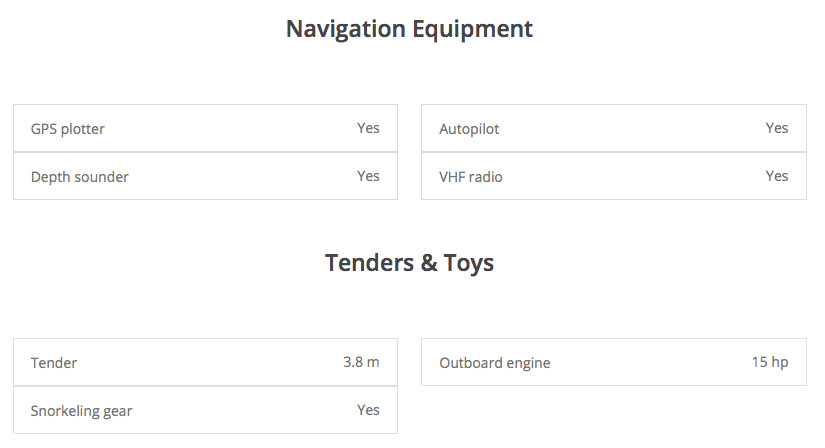Click the Yes value for Snorkeling gear
Screen dimensions: 825x448
[x=368, y=410]
